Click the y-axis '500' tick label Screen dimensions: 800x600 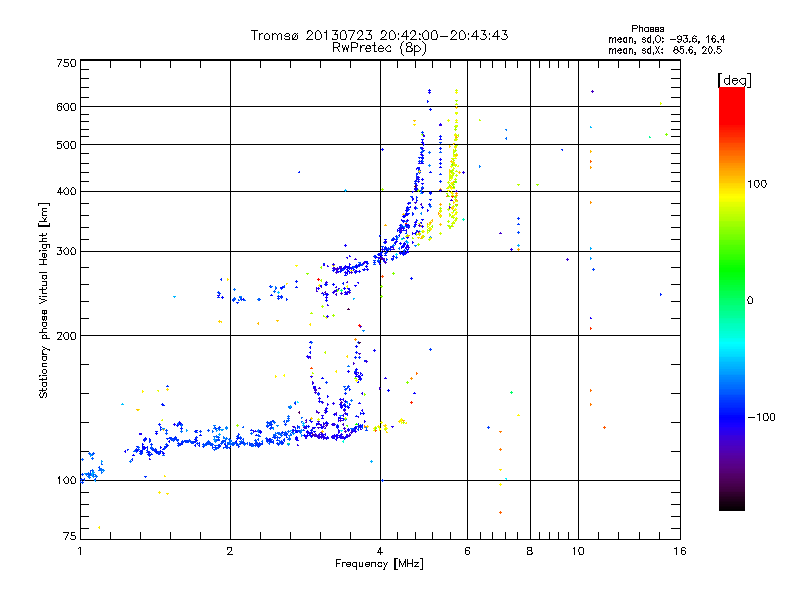click(66, 145)
